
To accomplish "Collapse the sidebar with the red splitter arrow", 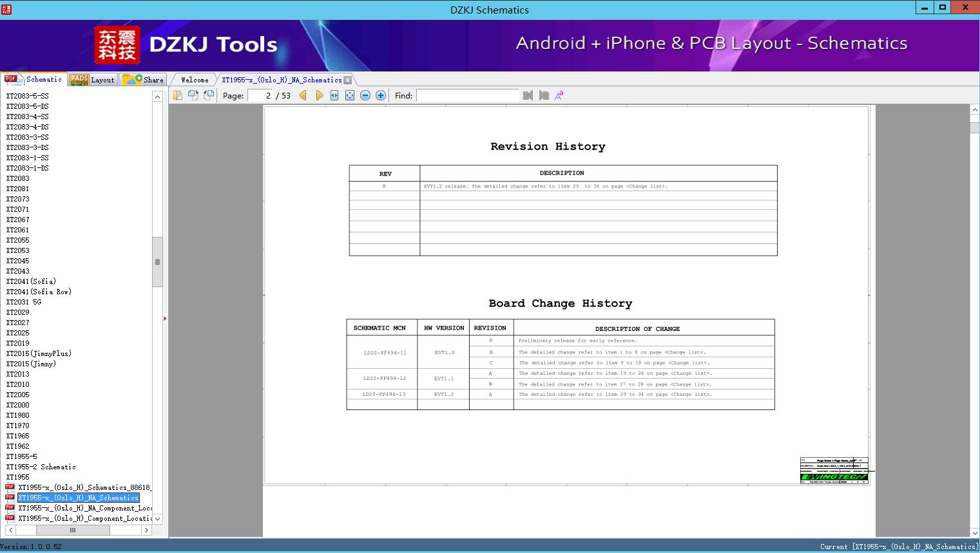I will tap(165, 318).
